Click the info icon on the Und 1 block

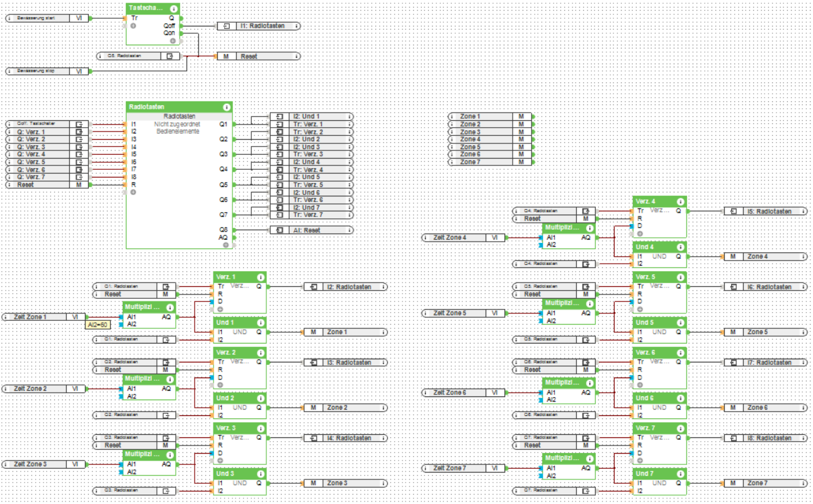pos(260,323)
